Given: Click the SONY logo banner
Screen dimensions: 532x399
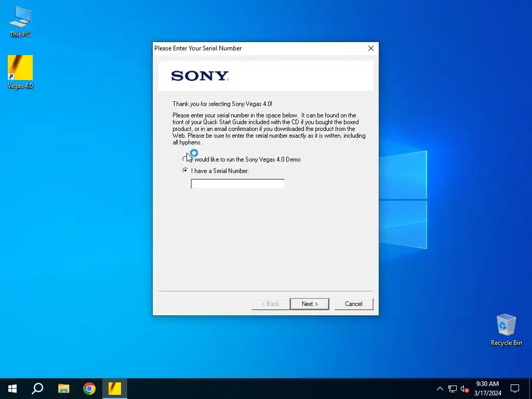Looking at the screenshot, I should click(265, 76).
